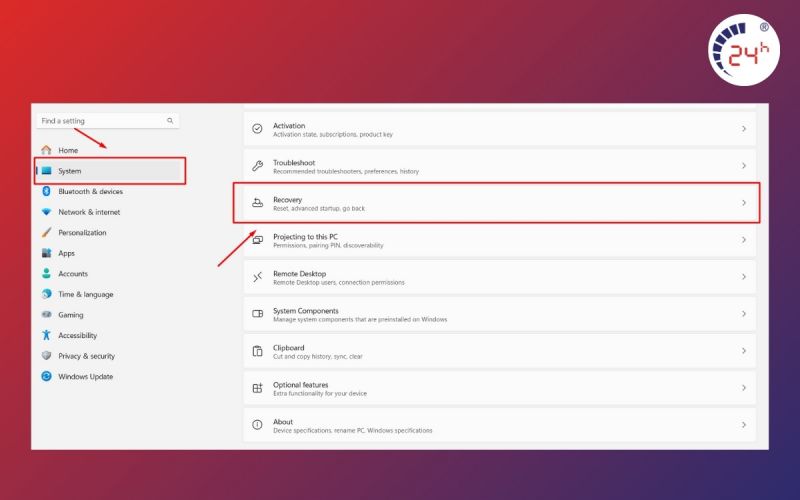Click the Optional features grid icon
This screenshot has width=800, height=500.
click(x=257, y=388)
